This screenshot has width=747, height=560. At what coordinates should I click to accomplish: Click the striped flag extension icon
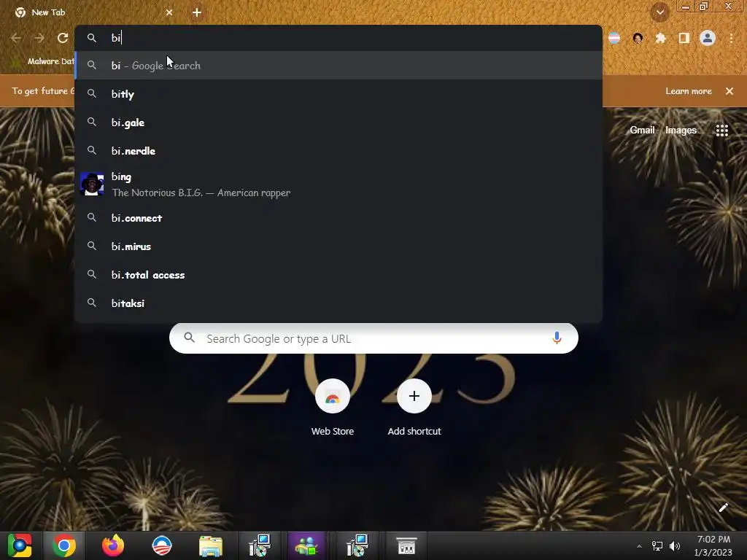[614, 38]
